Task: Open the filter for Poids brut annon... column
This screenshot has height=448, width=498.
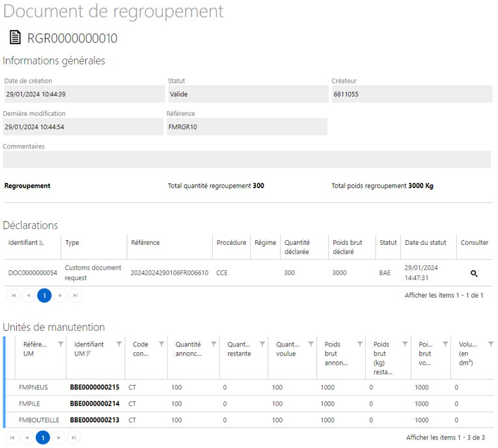Action: [360, 344]
